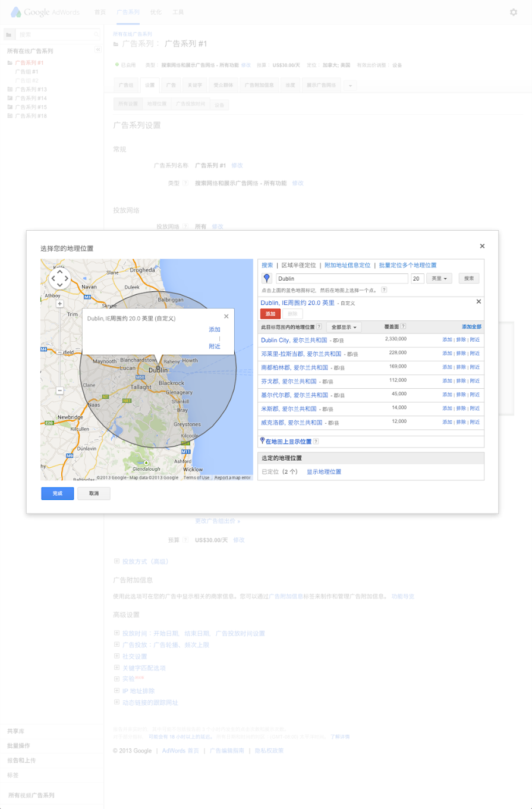Zoom in the map with plus button
Image resolution: width=532 pixels, height=809 pixels.
(x=59, y=304)
